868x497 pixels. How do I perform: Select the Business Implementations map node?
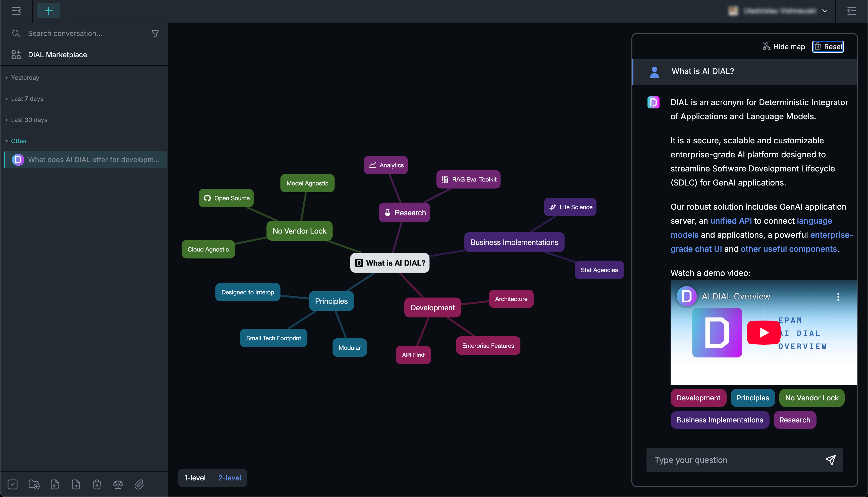[514, 242]
